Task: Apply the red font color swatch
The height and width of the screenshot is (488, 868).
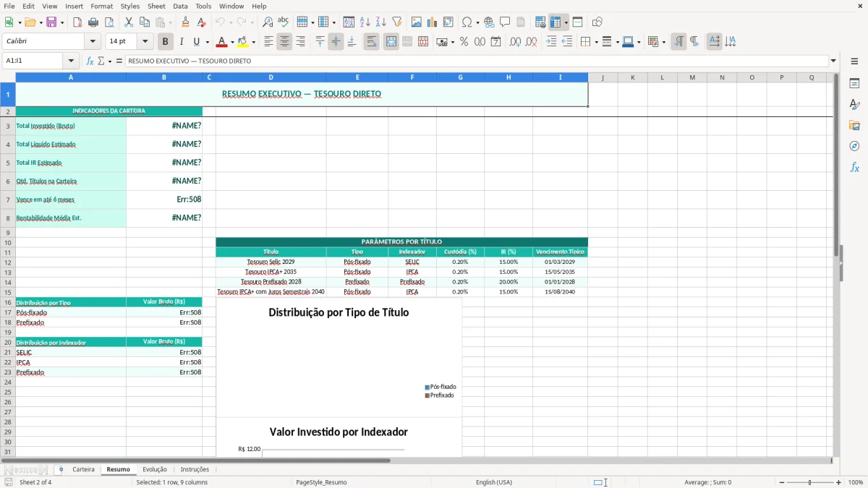Action: point(221,42)
